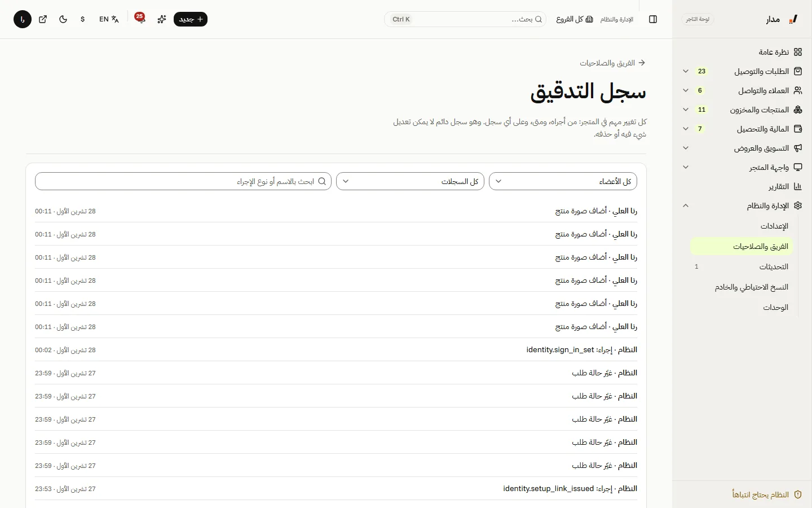Click the جديد new button
Viewport: 812px width, 508px height.
click(191, 19)
